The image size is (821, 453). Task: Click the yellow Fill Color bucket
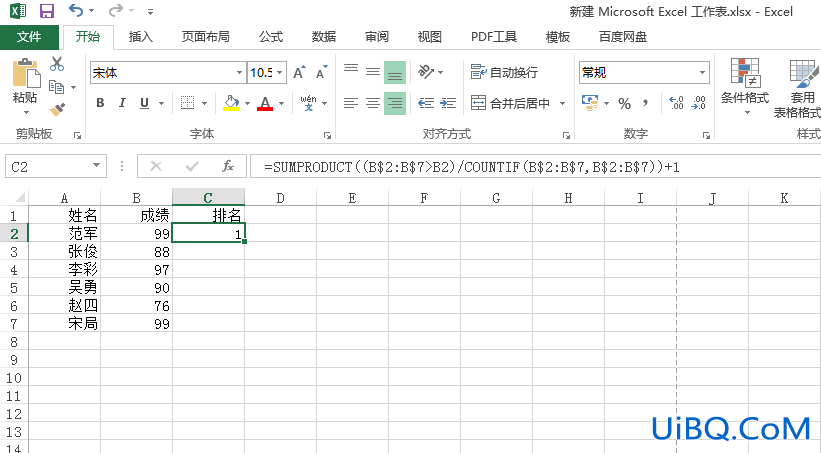click(231, 103)
